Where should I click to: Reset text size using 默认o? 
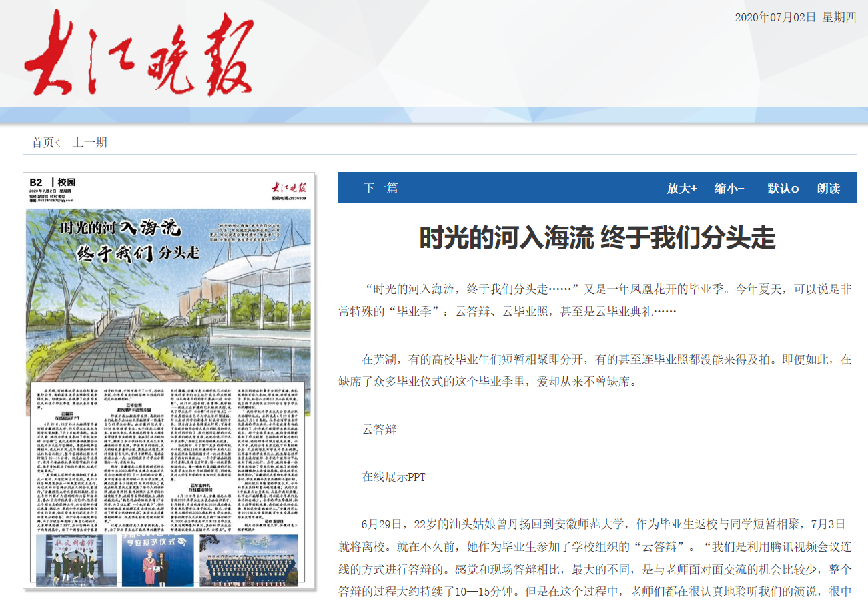[x=783, y=189]
